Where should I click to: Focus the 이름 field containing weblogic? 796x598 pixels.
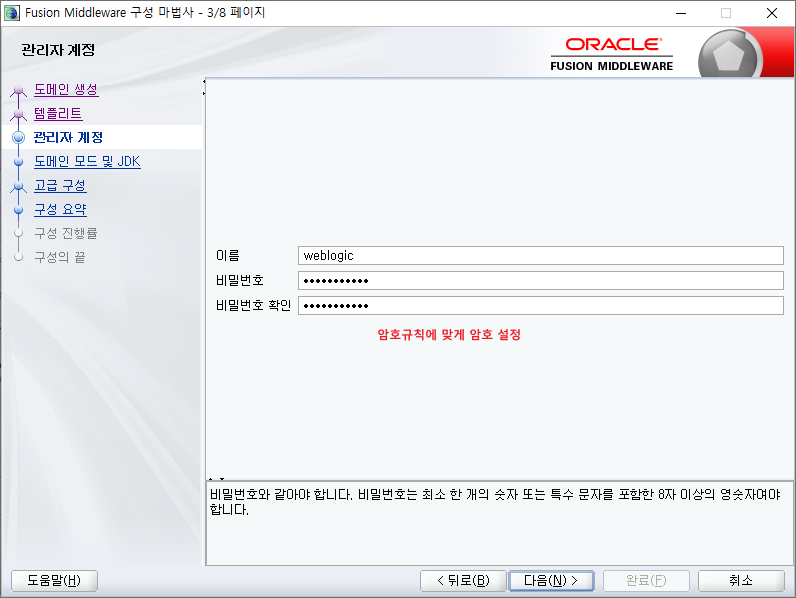pos(541,255)
